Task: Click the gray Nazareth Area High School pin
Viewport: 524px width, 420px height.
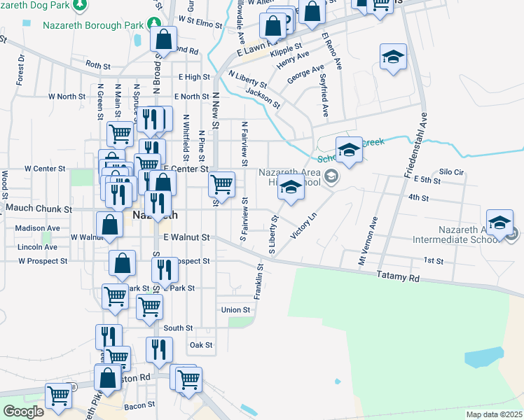Action: 331,176
